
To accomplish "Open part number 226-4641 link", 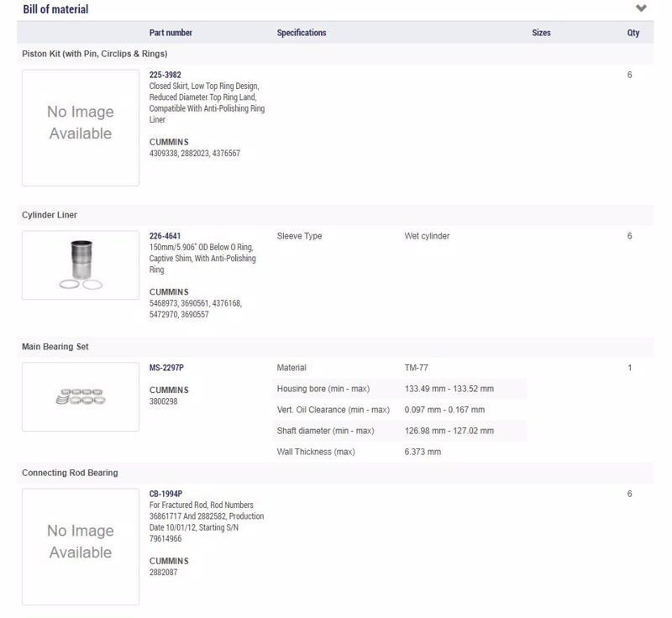I will 165,236.
